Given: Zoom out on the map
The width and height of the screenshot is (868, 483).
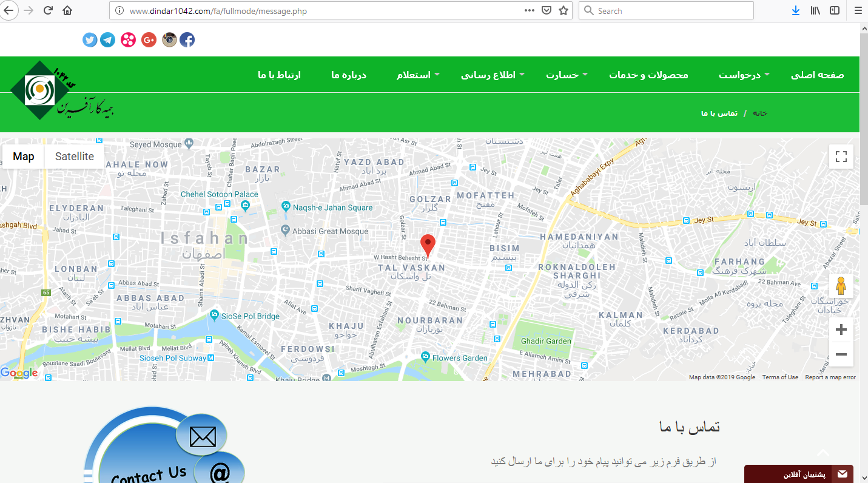Looking at the screenshot, I should click(841, 354).
